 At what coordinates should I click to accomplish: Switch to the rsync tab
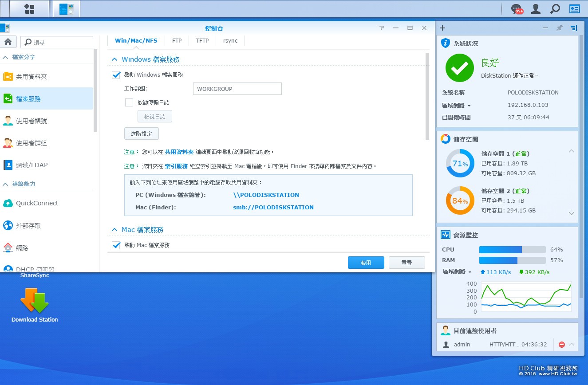coord(230,40)
